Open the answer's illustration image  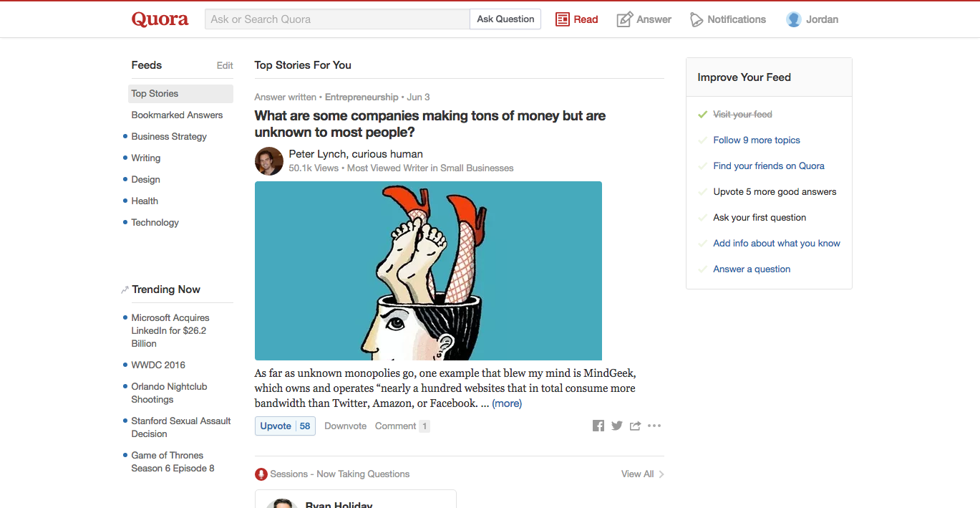point(428,271)
